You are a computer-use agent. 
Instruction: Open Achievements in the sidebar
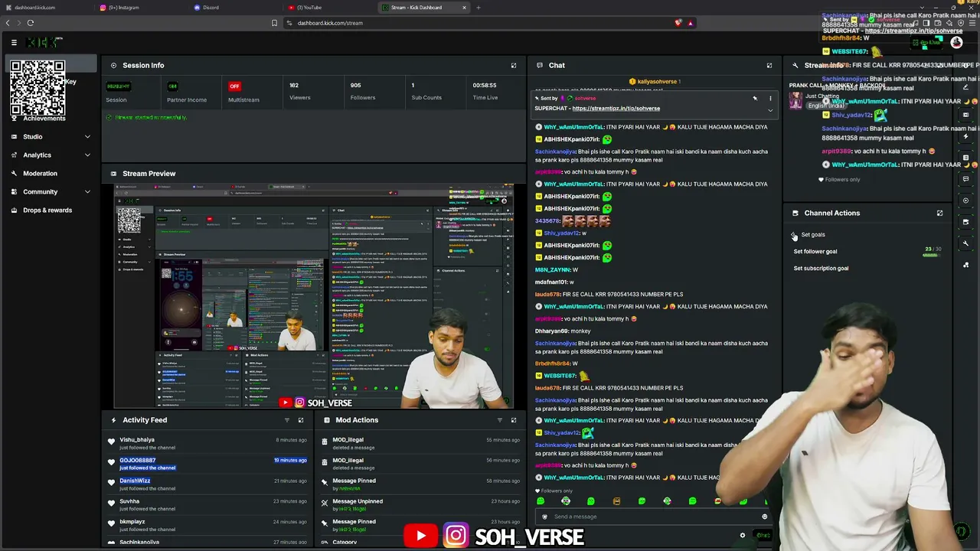tap(44, 118)
